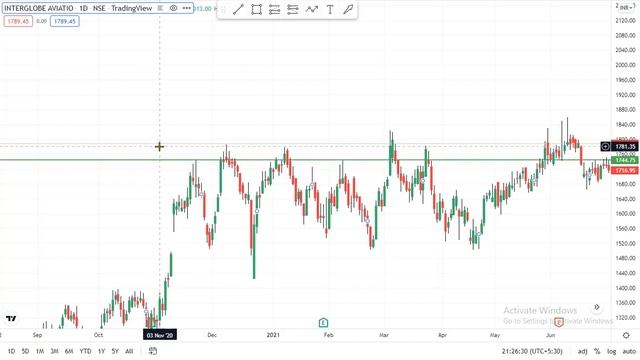
Task: Click the Jun label on time axis
Action: [551, 335]
